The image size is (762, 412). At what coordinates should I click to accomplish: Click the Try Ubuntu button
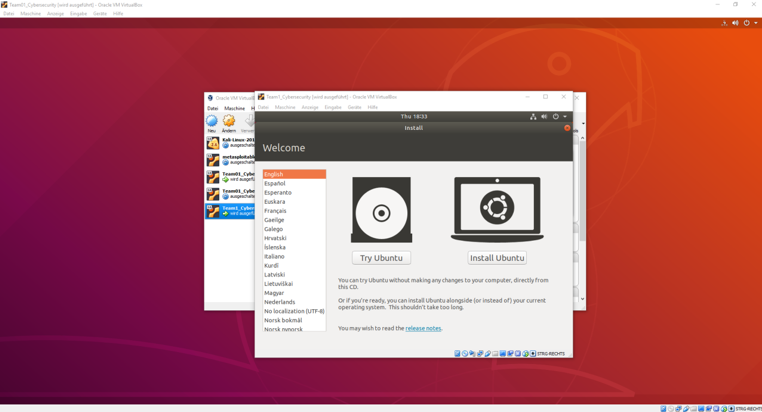(381, 258)
